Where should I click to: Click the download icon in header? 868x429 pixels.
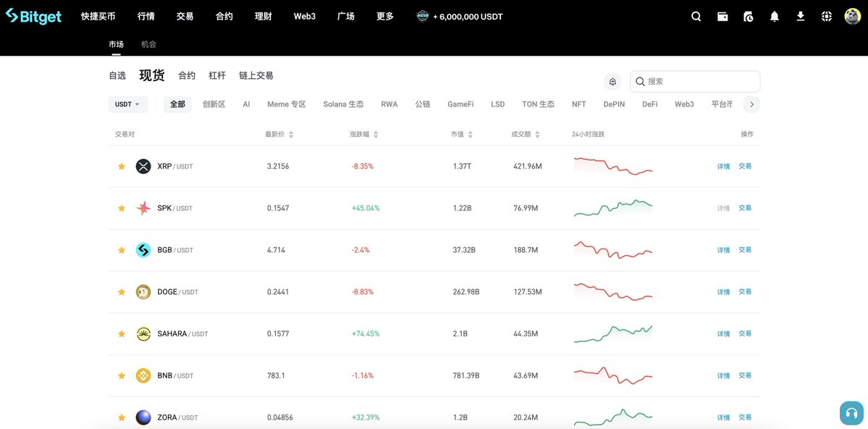click(x=801, y=17)
